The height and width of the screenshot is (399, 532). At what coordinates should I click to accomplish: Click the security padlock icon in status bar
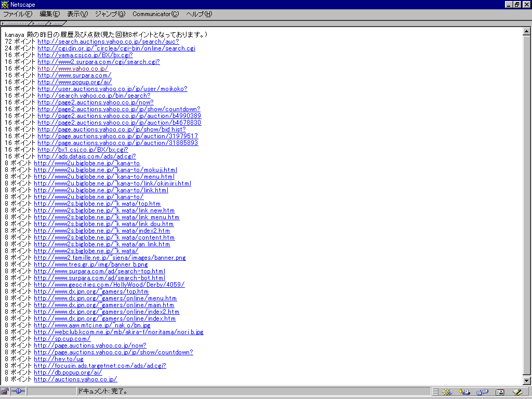click(5, 392)
